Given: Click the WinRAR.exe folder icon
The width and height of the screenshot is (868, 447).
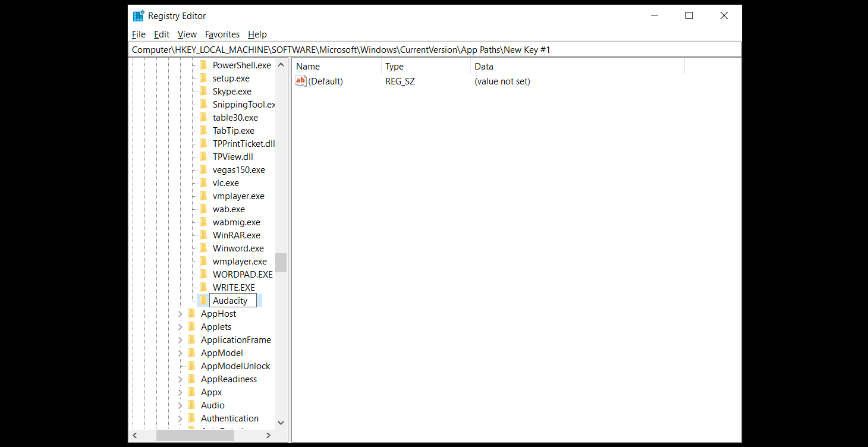Looking at the screenshot, I should coord(203,235).
